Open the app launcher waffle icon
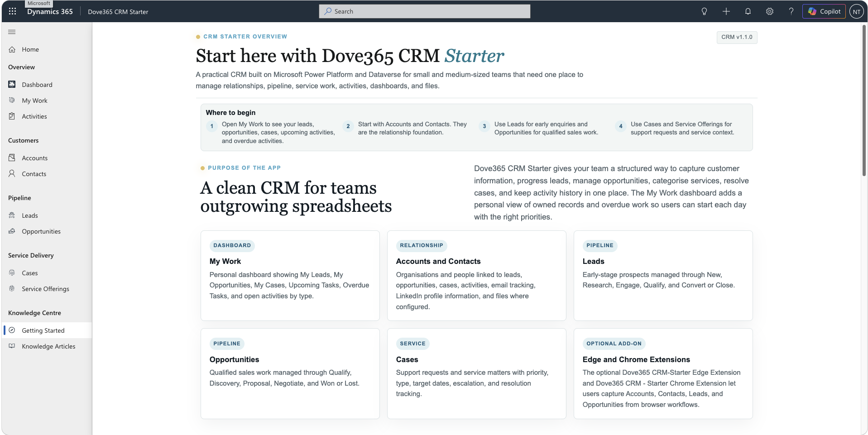868x435 pixels. tap(12, 11)
